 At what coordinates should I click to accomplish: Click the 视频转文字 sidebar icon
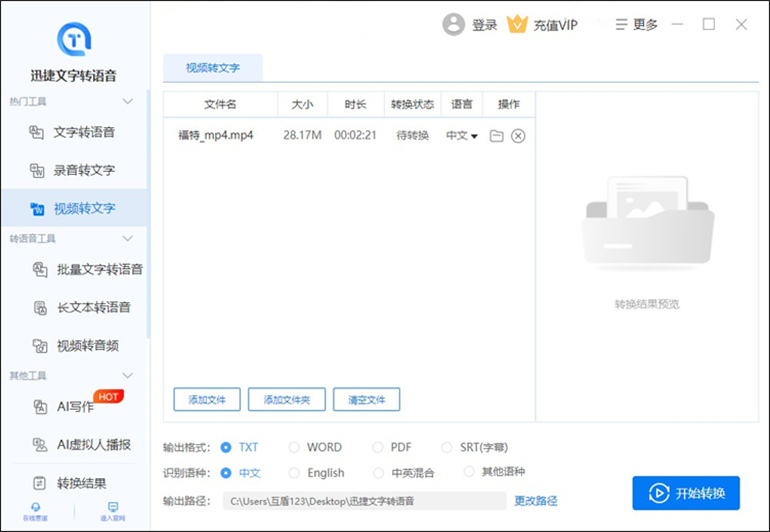pos(37,208)
